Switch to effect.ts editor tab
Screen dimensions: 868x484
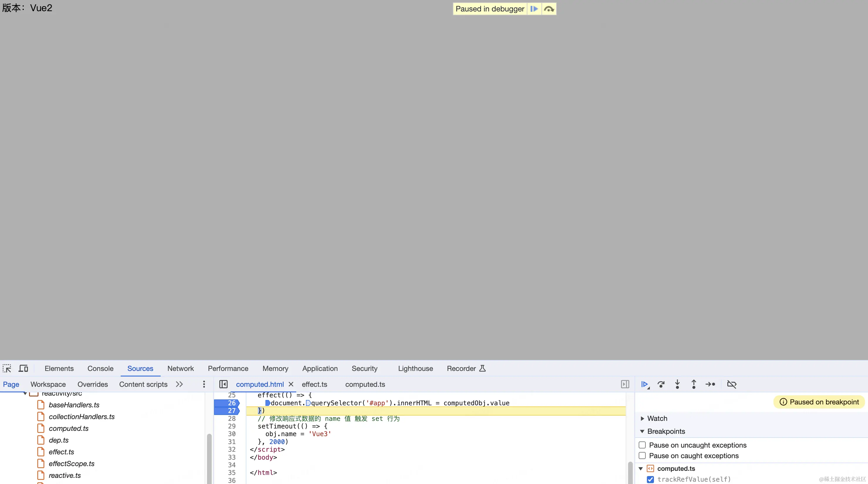click(x=314, y=384)
